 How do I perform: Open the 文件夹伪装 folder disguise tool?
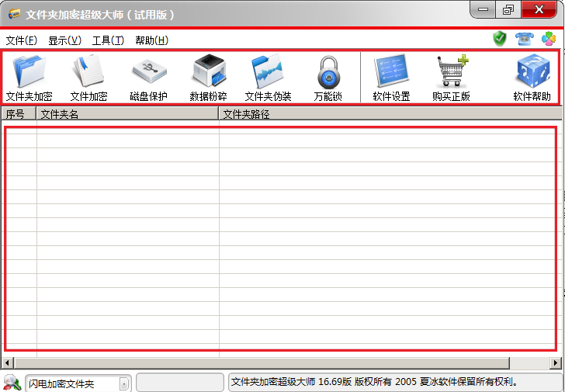tap(268, 78)
